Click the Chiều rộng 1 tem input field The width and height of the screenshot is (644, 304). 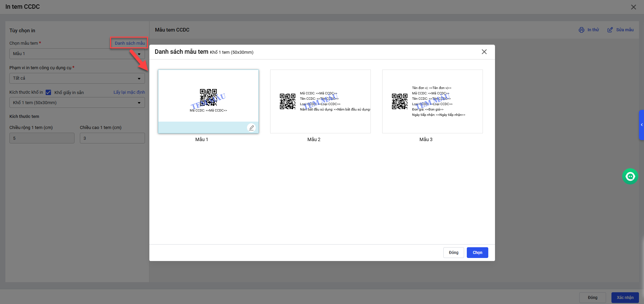coord(42,138)
